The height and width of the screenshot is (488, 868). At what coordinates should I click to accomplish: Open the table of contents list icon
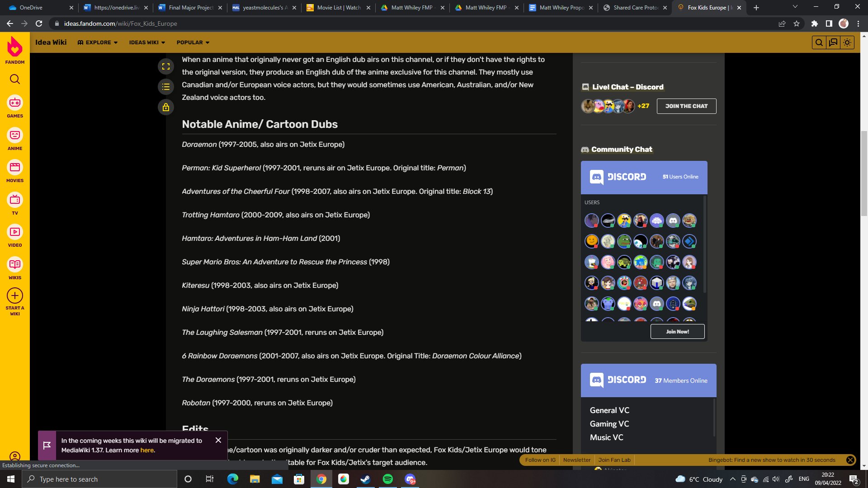(166, 87)
